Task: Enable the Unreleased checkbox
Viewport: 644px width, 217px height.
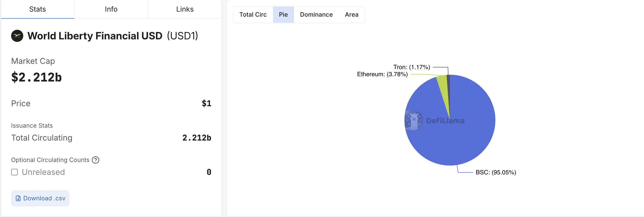Action: (15, 172)
